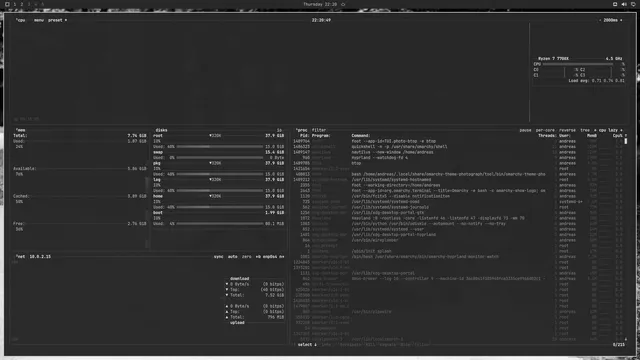Click the rightmost system tray icon
640x360 pixels.
pyautogui.click(x=633, y=4)
